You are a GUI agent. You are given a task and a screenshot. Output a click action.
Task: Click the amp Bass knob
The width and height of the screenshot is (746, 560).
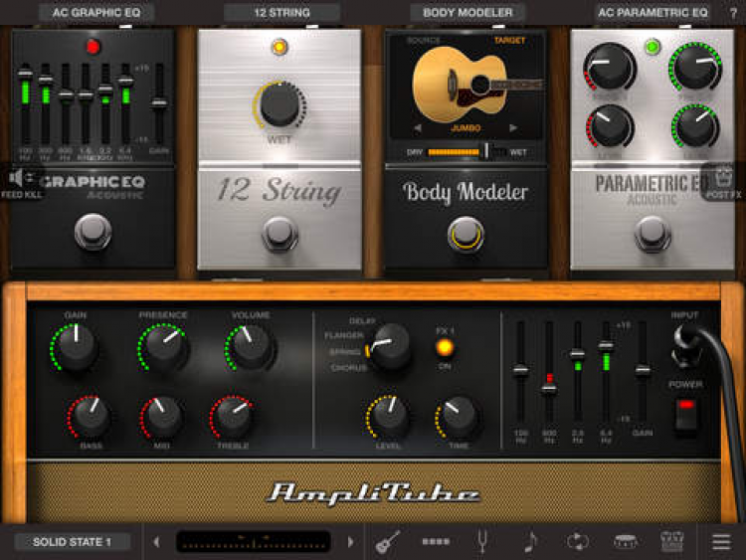coord(89,417)
